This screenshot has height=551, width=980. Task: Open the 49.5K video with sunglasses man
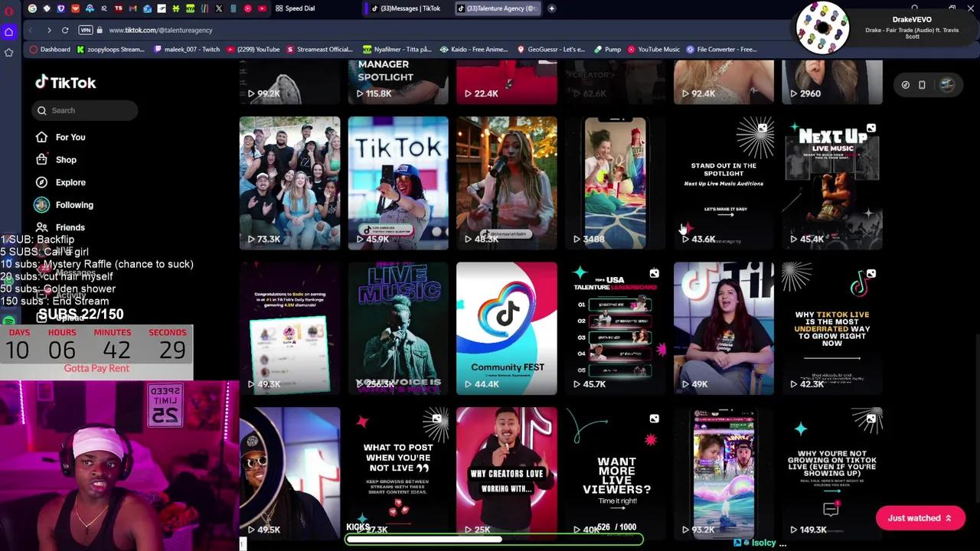point(289,474)
